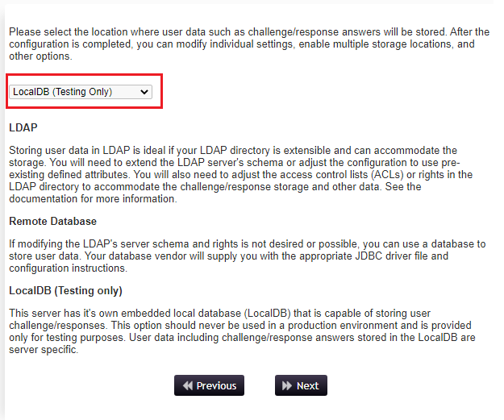Click the "server specific" text at paragraph end
504x420 pixels.
(44, 349)
